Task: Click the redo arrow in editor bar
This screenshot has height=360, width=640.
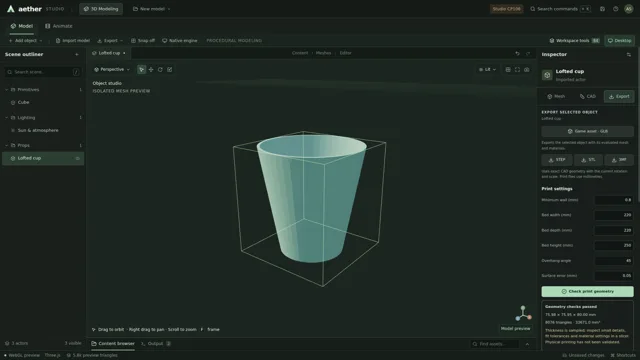Action: tap(528, 53)
